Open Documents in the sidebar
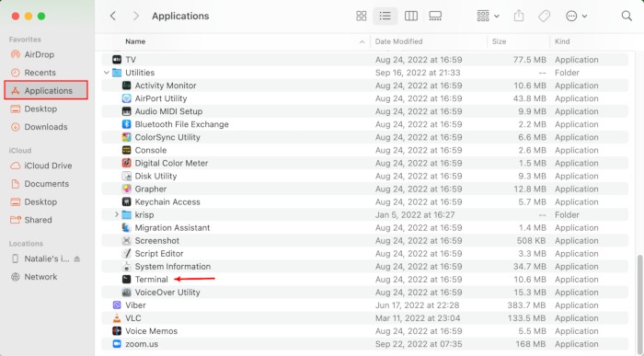This screenshot has height=356, width=644. [46, 184]
